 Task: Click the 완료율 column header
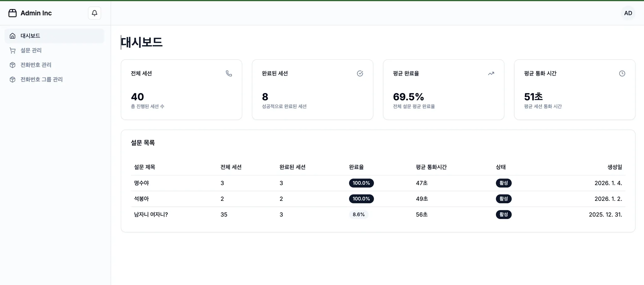[356, 167]
